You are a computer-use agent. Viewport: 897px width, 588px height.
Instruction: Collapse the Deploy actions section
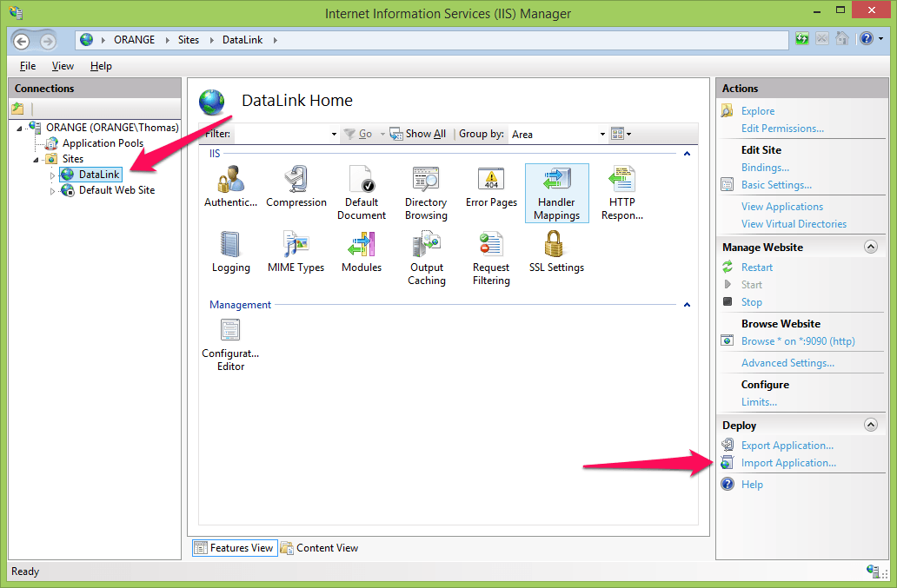pos(870,426)
